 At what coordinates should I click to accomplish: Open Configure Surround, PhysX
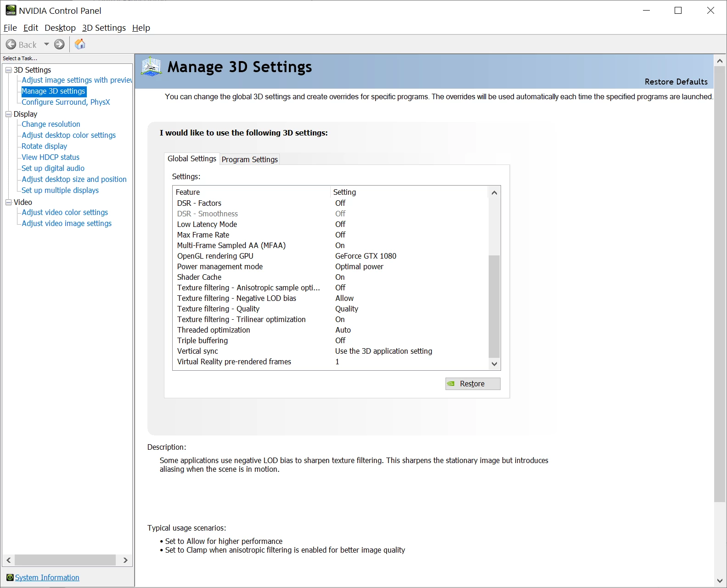click(66, 102)
